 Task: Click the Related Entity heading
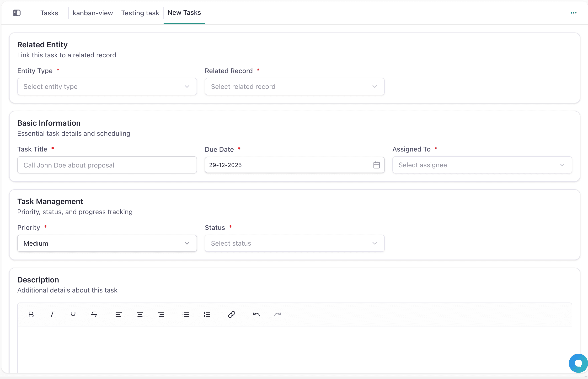coord(42,44)
